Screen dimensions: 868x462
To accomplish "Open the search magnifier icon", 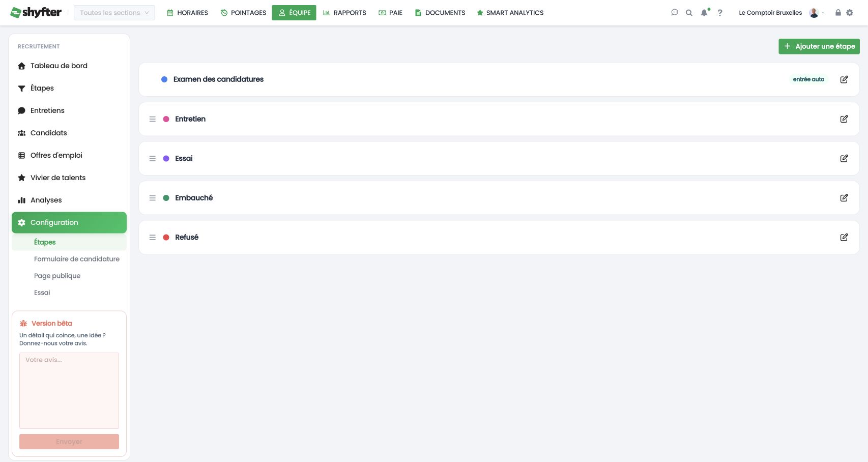I will pos(689,13).
